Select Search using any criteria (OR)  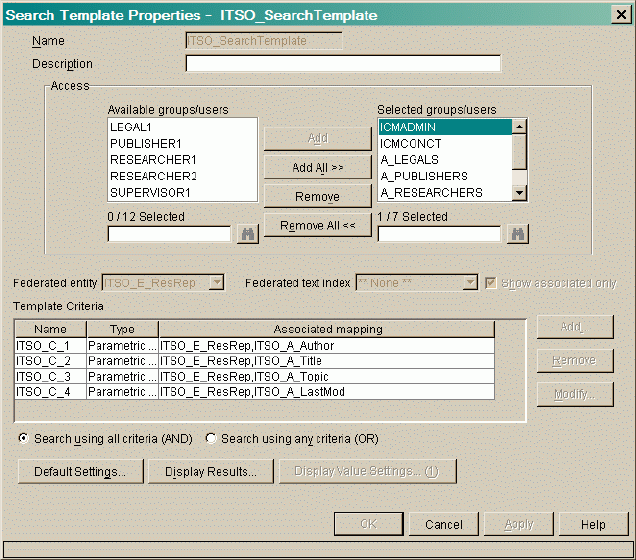pyautogui.click(x=211, y=439)
